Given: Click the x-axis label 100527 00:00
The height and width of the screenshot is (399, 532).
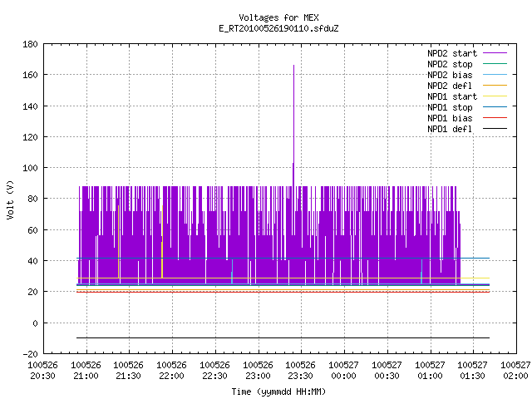Looking at the screenshot, I should point(343,371).
